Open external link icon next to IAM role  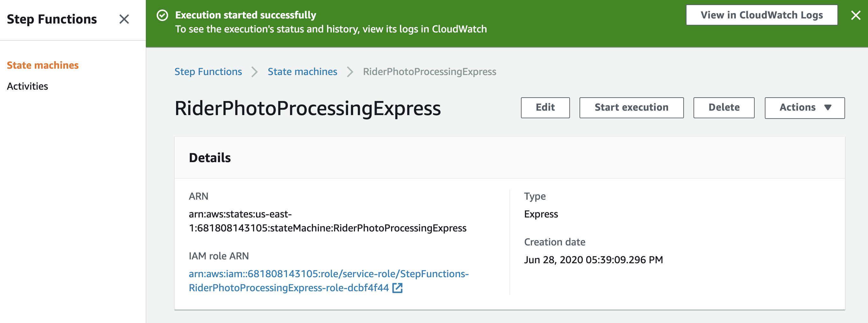[x=398, y=288]
